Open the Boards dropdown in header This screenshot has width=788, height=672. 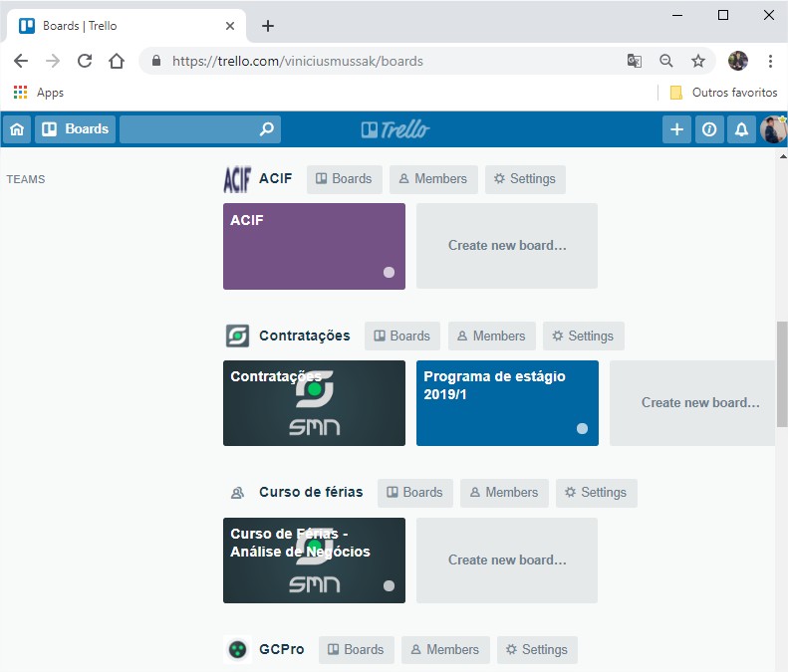pyautogui.click(x=76, y=129)
